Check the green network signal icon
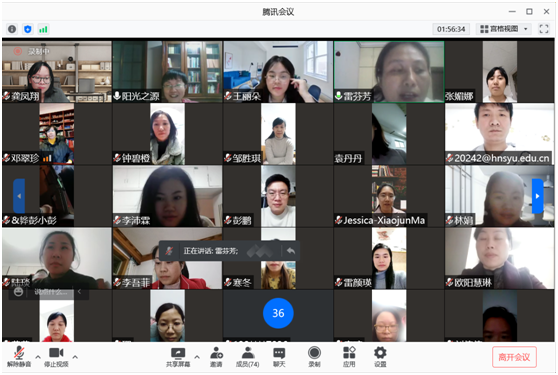558x375 pixels. tap(43, 29)
